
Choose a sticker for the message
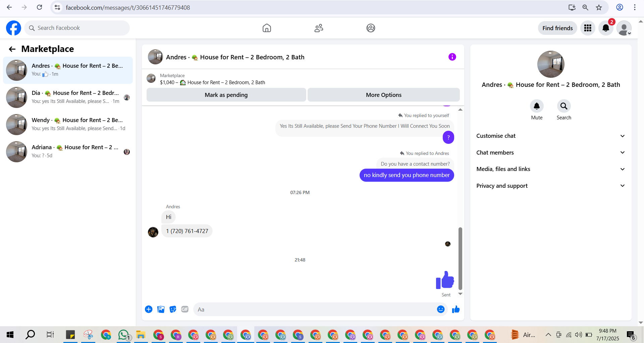tap(173, 309)
